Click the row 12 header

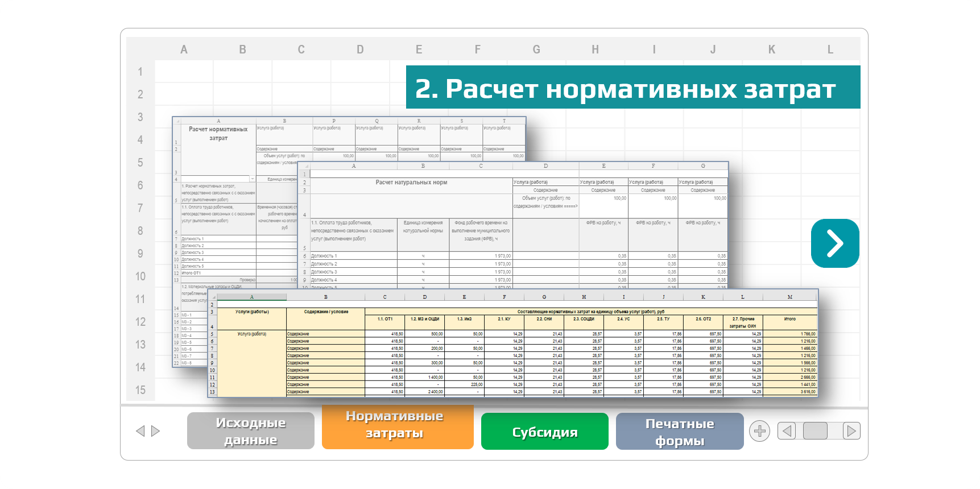coord(140,322)
